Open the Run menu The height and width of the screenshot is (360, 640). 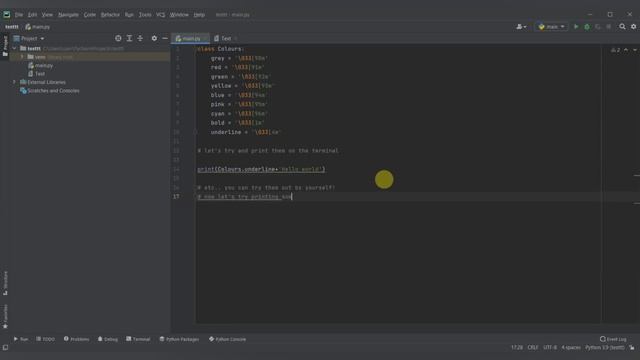click(x=129, y=15)
